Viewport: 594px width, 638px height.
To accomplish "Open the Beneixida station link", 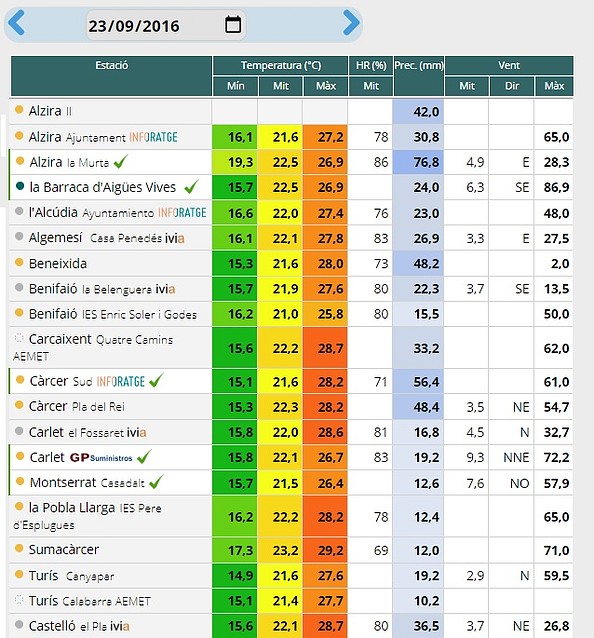I will (x=58, y=264).
